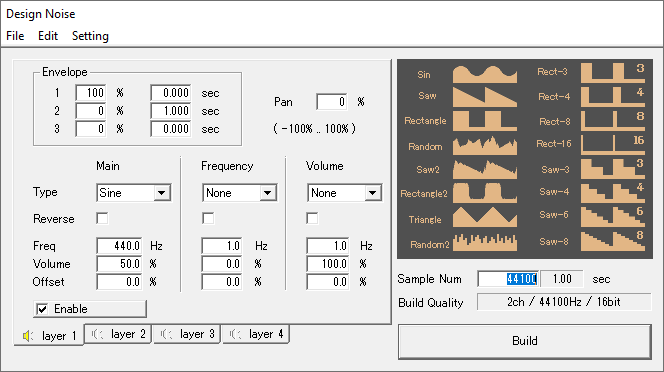Switch to the layer 4 tab

[x=256, y=334]
